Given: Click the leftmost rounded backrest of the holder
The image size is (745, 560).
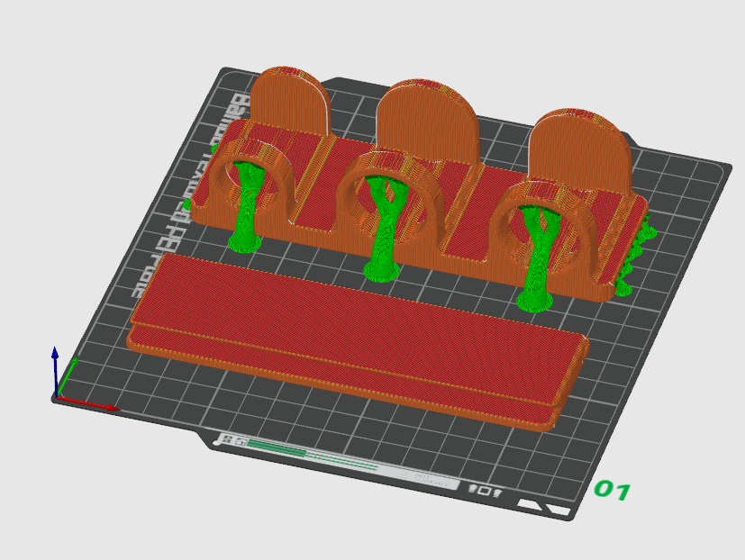Looking at the screenshot, I should click(290, 102).
